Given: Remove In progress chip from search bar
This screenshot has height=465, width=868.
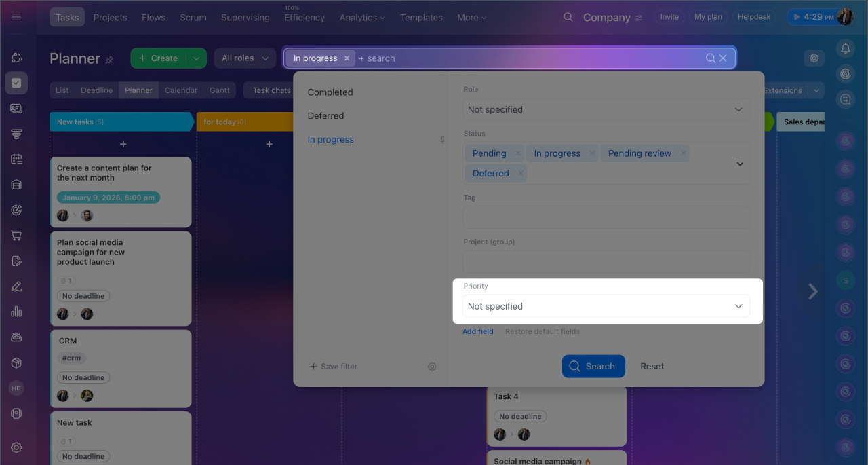Looking at the screenshot, I should [347, 58].
